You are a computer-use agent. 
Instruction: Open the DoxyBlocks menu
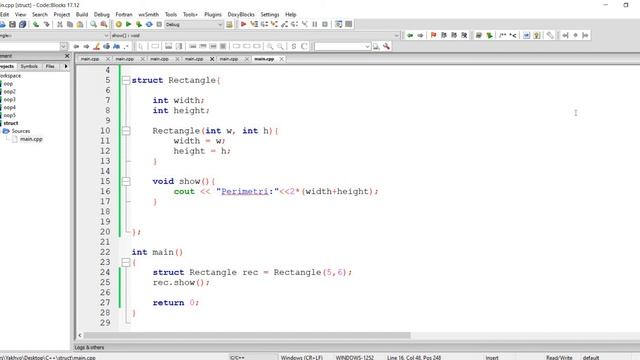coord(241,14)
